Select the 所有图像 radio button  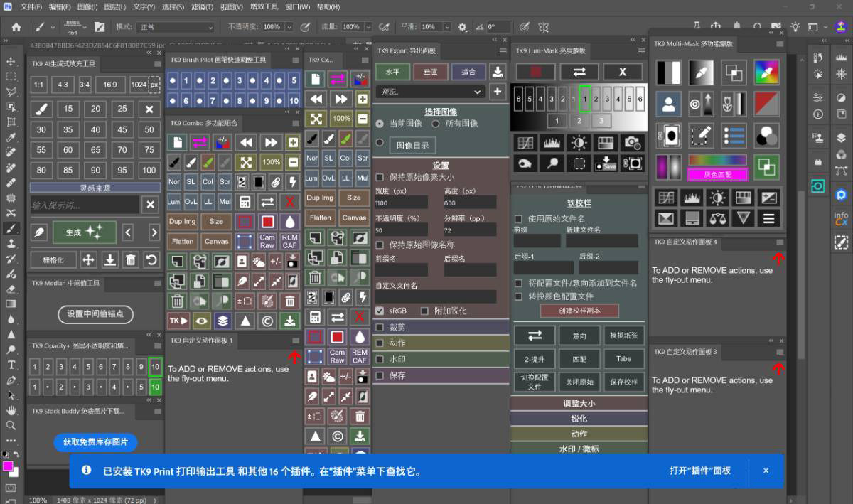435,123
